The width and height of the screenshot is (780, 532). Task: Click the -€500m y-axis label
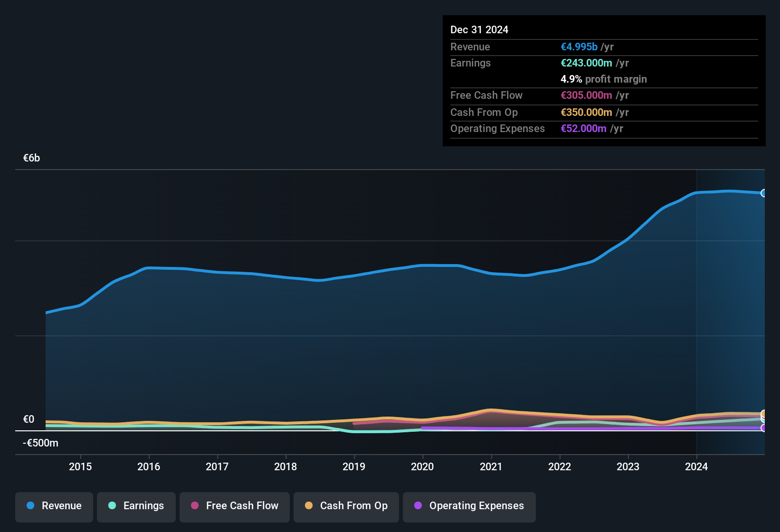tap(40, 443)
